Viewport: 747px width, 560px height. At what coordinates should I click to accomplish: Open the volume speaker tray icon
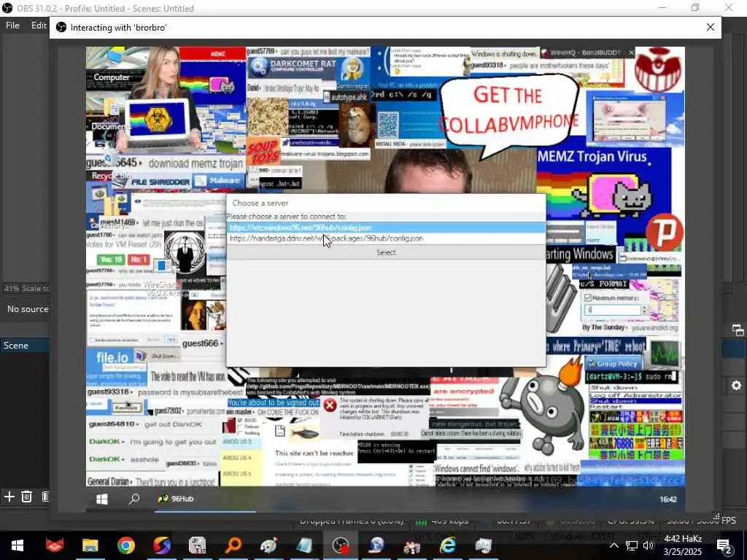649,545
